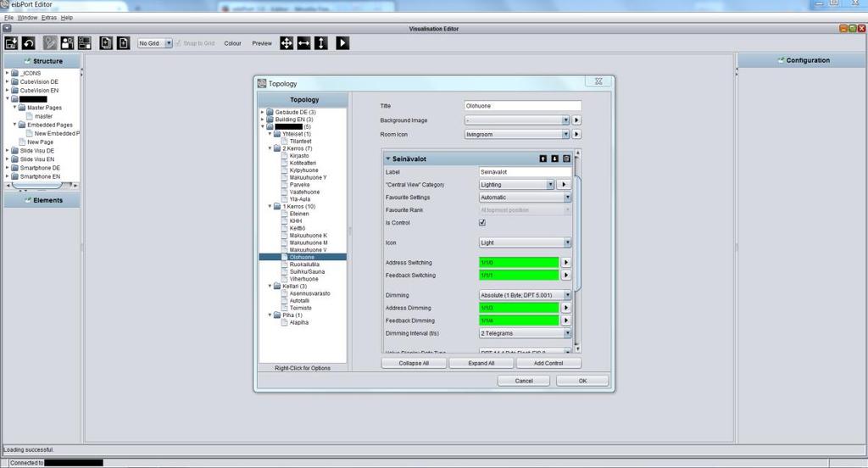Select the master page in Structure tree
Image resolution: width=868 pixels, height=468 pixels.
(43, 116)
